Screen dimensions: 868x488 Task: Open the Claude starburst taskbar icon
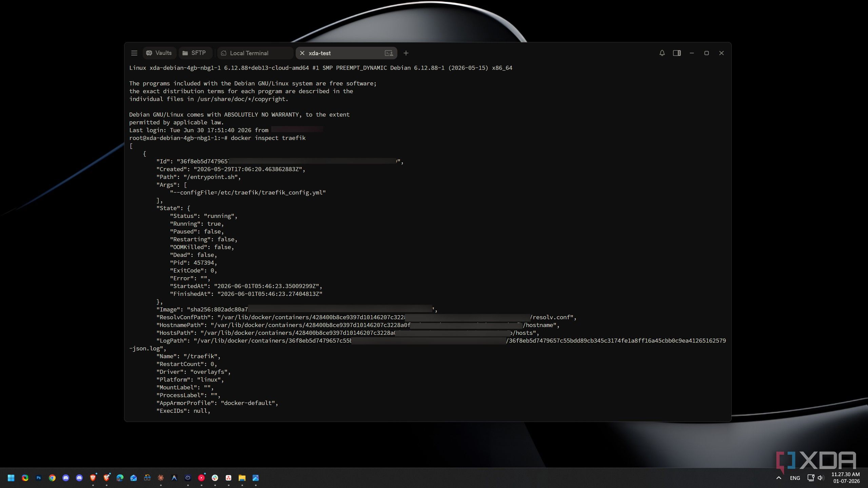[x=161, y=478]
